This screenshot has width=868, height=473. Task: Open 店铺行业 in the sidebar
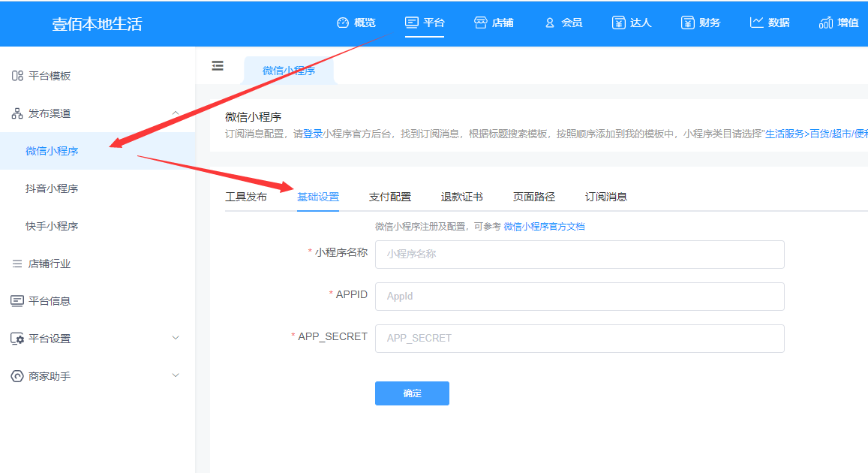tap(98, 264)
